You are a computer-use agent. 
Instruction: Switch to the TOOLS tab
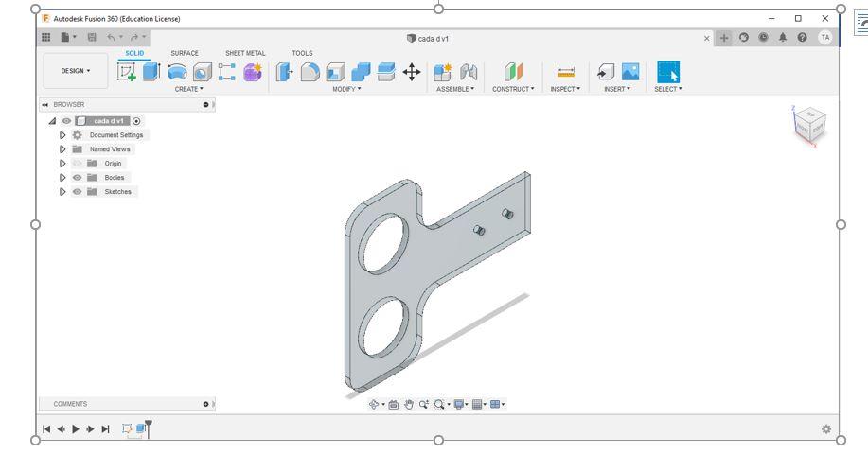302,53
